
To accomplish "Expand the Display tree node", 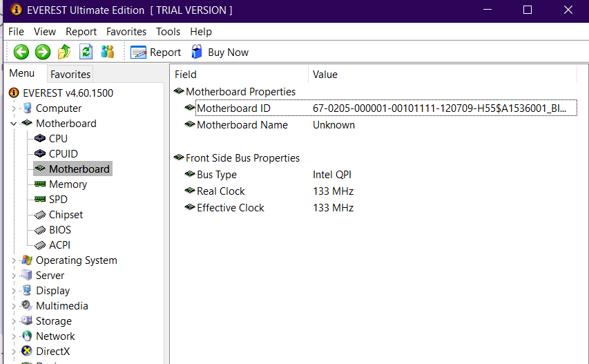I will pyautogui.click(x=14, y=291).
